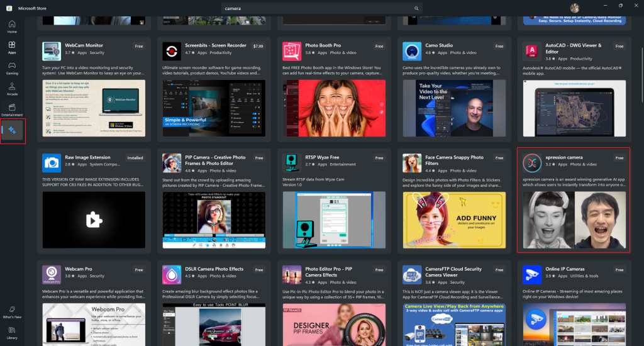Viewport: 644px width, 346px height.
Task: Select the AI Hub sparkle icon in sidebar
Action: tap(12, 131)
